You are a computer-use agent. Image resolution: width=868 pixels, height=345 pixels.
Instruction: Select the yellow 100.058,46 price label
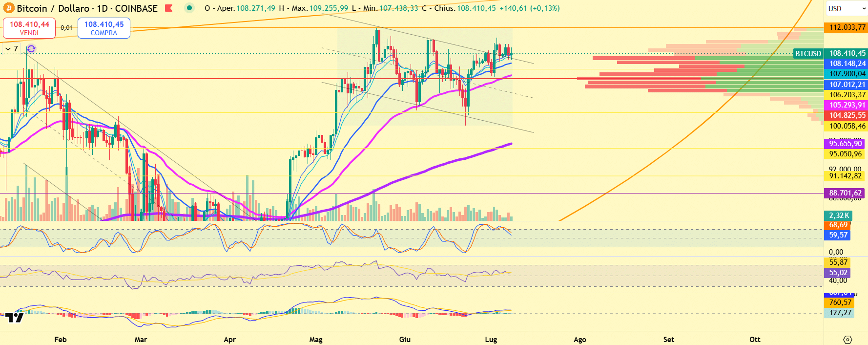pyautogui.click(x=846, y=126)
